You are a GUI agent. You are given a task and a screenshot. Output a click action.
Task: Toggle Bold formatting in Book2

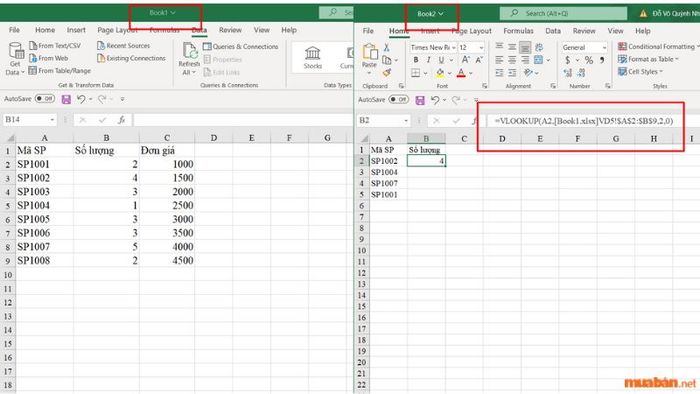point(416,60)
